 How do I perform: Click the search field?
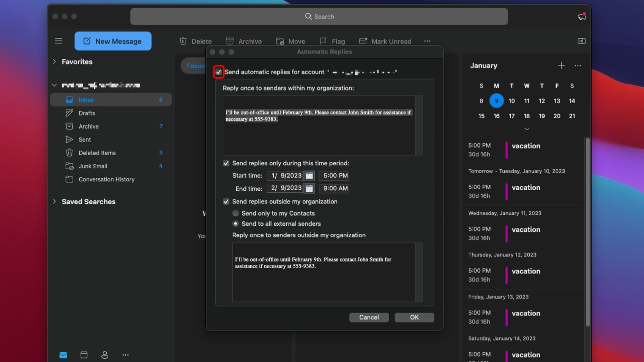pos(319,16)
